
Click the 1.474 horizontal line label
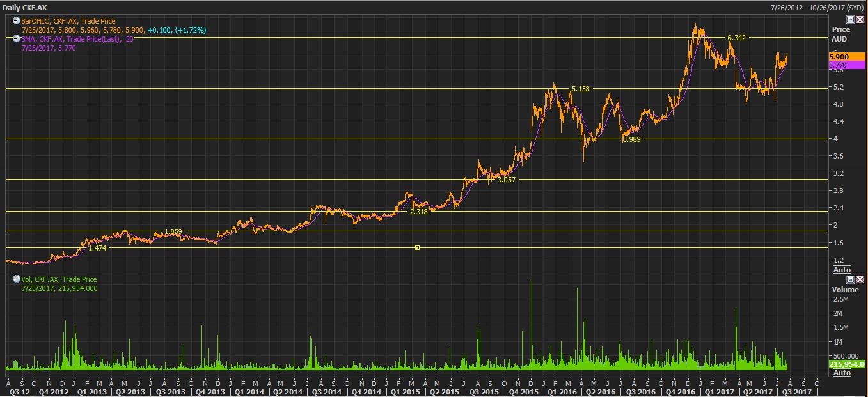point(97,248)
